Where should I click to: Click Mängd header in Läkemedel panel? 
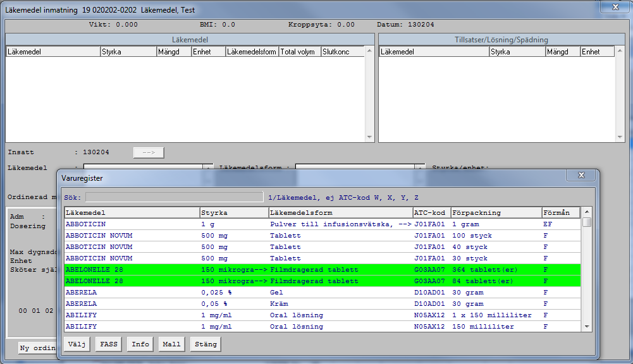click(174, 52)
